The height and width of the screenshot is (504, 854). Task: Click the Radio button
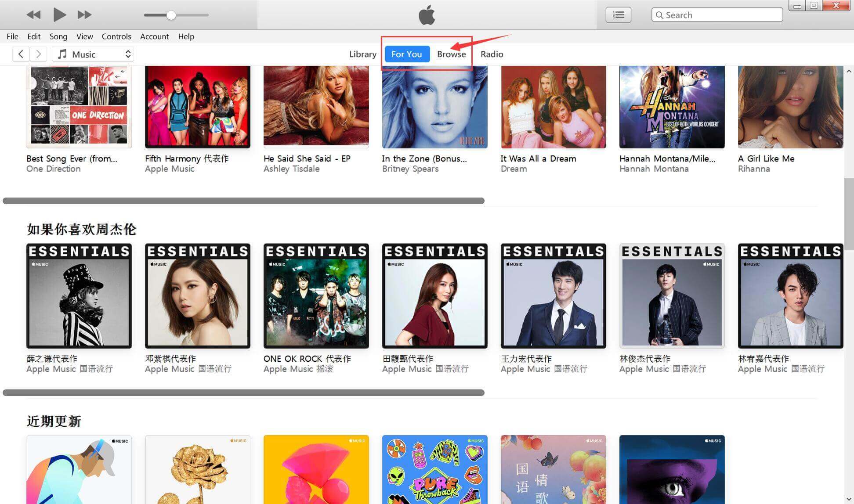click(492, 54)
